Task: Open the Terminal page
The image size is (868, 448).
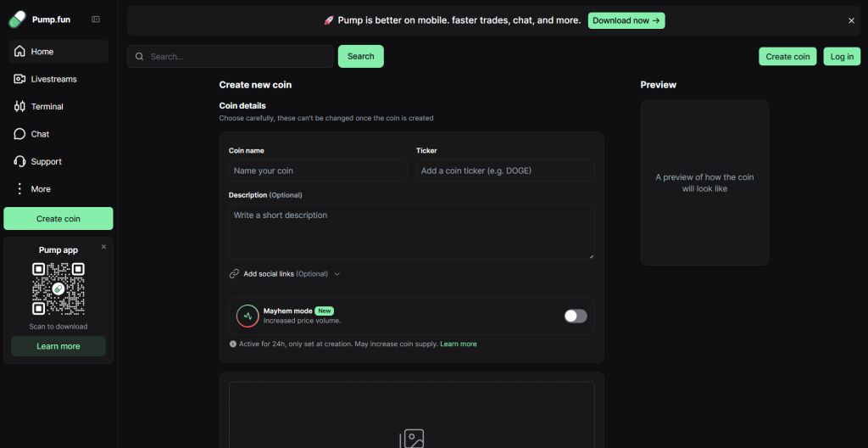Action: coord(47,107)
